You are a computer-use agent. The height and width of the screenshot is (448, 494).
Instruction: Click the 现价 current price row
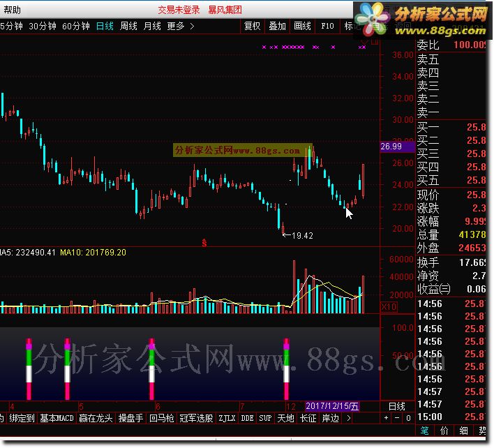pyautogui.click(x=451, y=195)
